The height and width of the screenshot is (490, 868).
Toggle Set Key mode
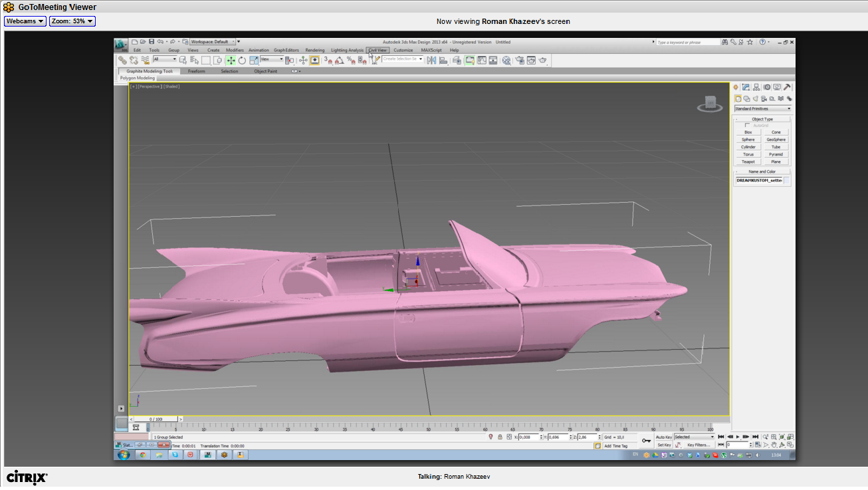664,445
